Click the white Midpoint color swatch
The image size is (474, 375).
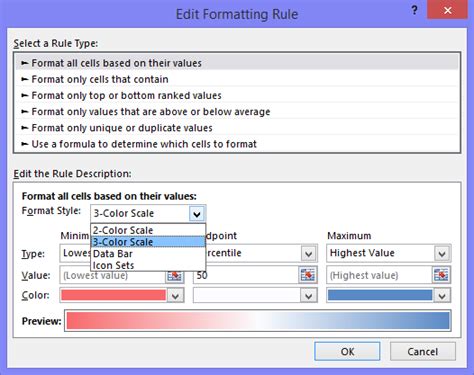point(247,295)
